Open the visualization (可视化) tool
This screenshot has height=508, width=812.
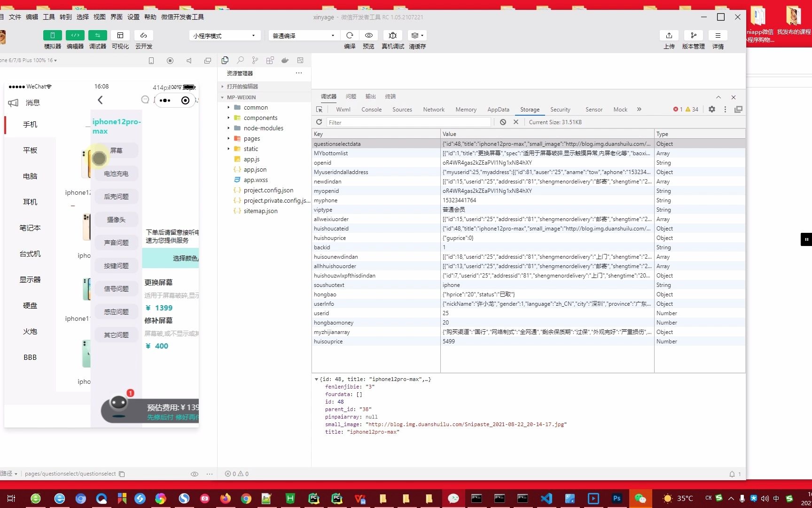pos(120,35)
